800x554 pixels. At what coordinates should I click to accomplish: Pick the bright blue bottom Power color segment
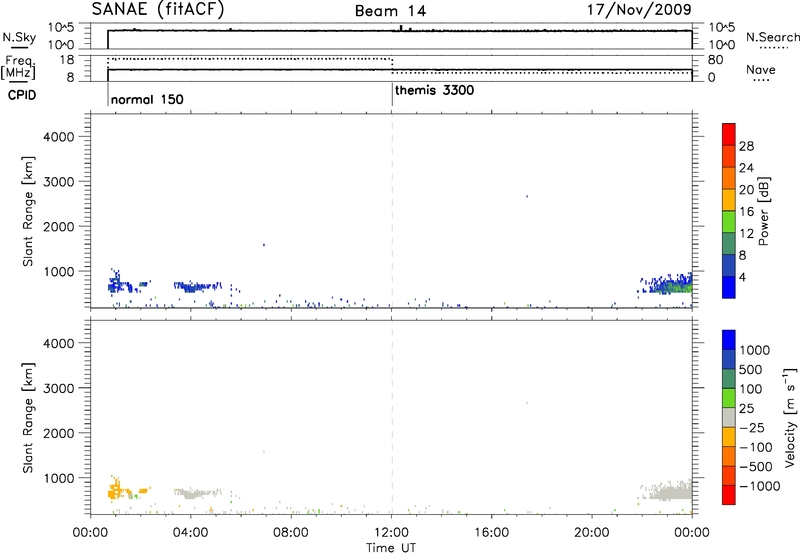click(x=729, y=287)
